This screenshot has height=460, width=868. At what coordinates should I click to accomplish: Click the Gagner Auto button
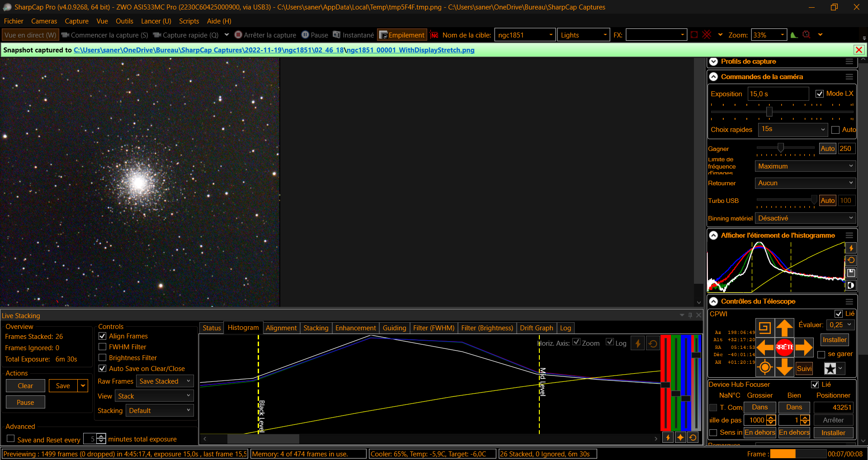[827, 149]
